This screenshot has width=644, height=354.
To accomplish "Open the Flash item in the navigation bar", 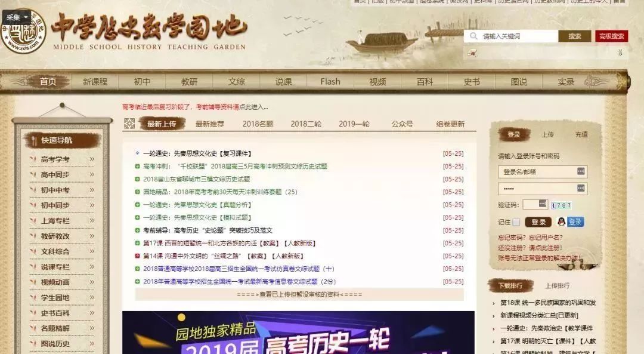I will (330, 80).
